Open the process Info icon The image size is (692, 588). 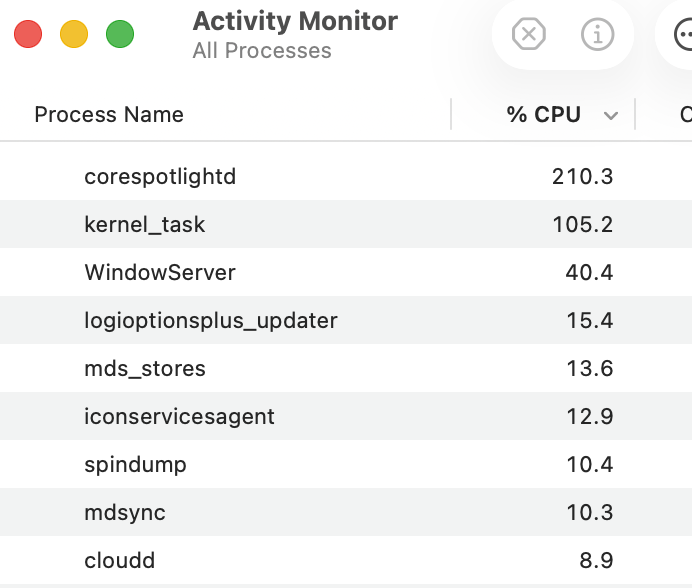[597, 35]
